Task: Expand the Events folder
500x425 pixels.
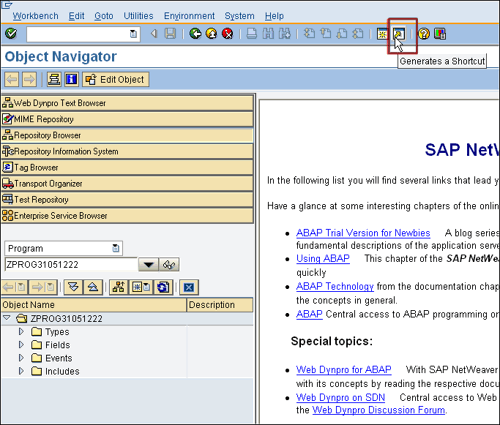Action: 21,358
